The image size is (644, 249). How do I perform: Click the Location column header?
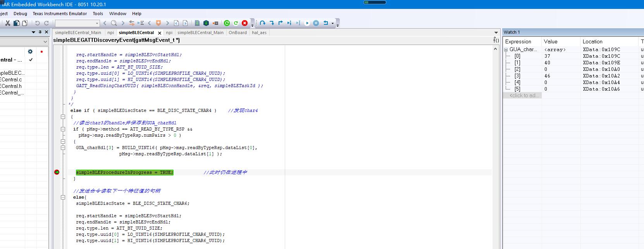(609, 41)
